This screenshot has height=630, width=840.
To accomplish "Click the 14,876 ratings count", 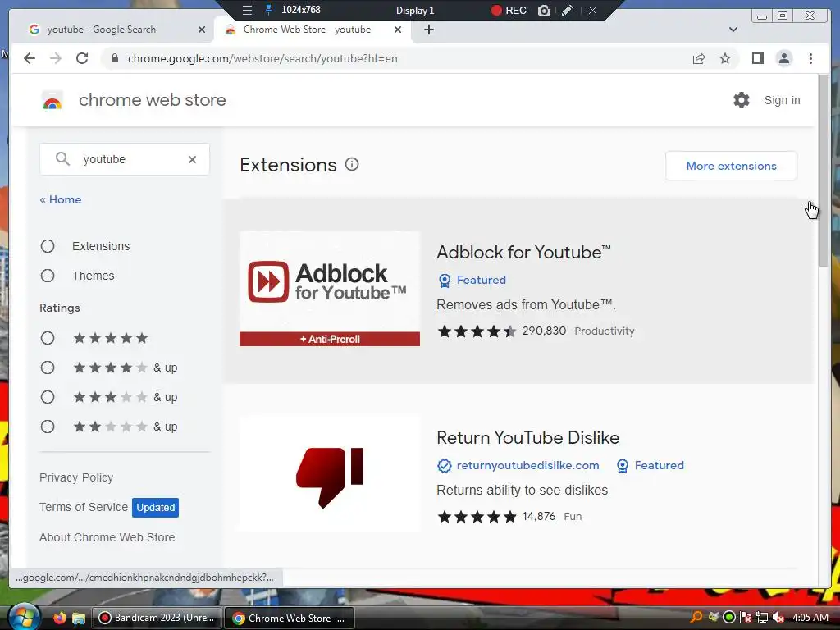I will pos(538,517).
